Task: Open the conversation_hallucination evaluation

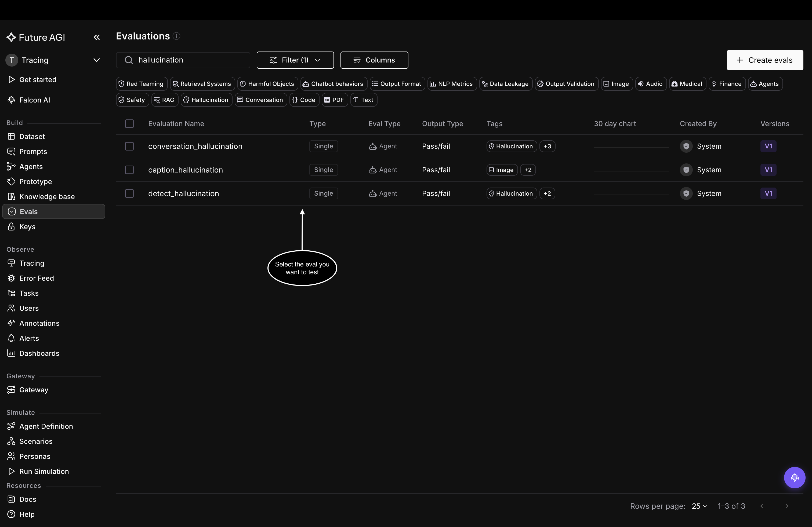Action: coord(195,146)
